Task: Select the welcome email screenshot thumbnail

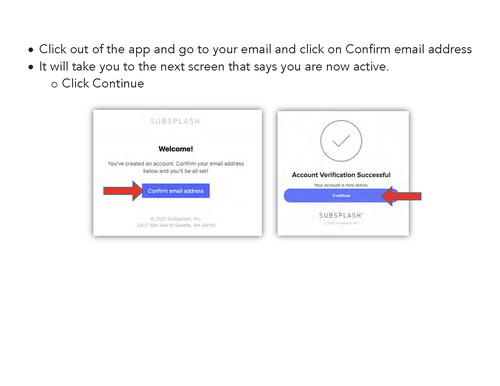Action: (178, 173)
